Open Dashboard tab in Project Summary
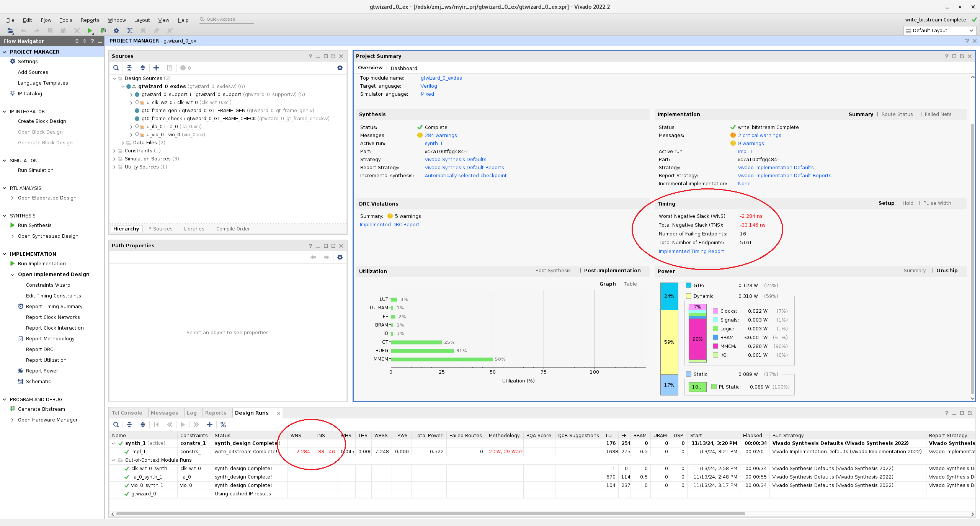Viewport: 980px width, 526px height. (x=404, y=68)
